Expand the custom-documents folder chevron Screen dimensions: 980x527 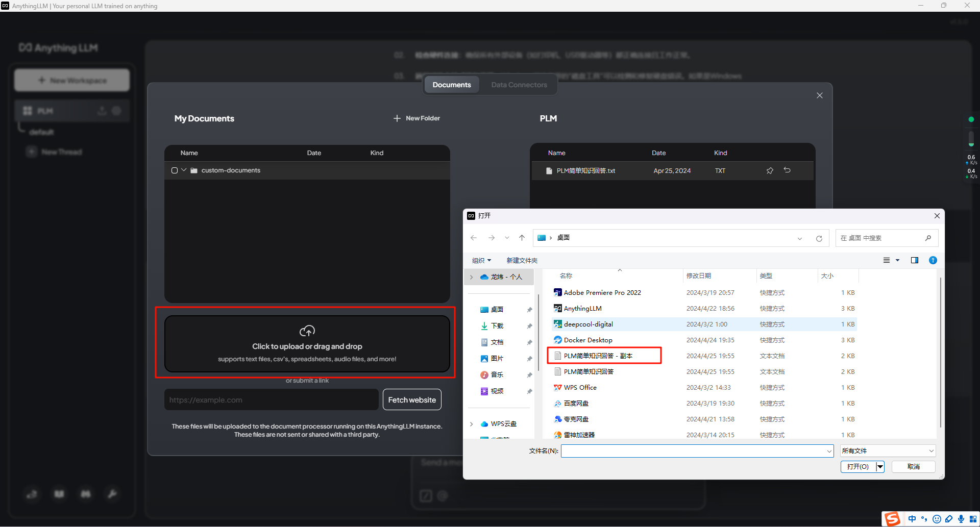(184, 170)
